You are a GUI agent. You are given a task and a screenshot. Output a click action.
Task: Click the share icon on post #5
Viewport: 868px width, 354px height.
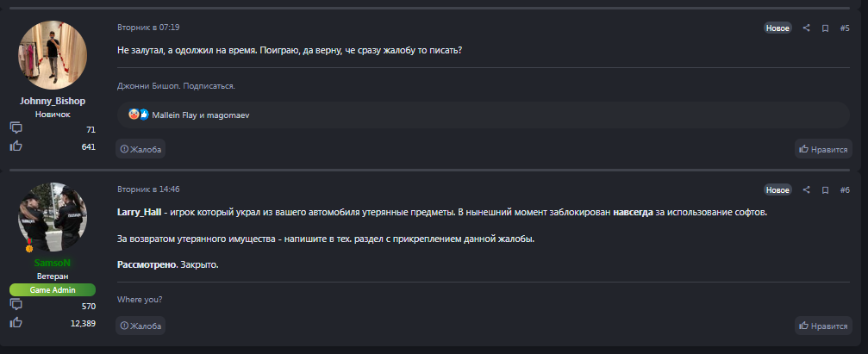click(807, 28)
